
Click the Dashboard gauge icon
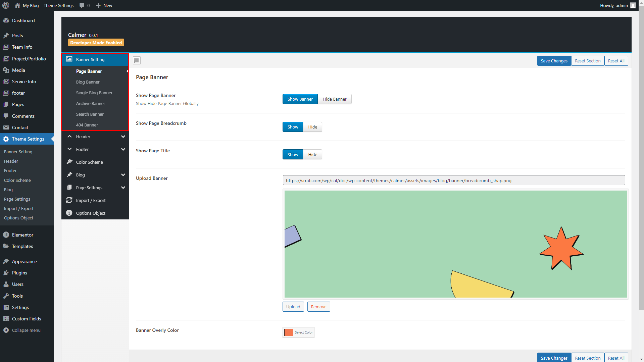pyautogui.click(x=6, y=20)
